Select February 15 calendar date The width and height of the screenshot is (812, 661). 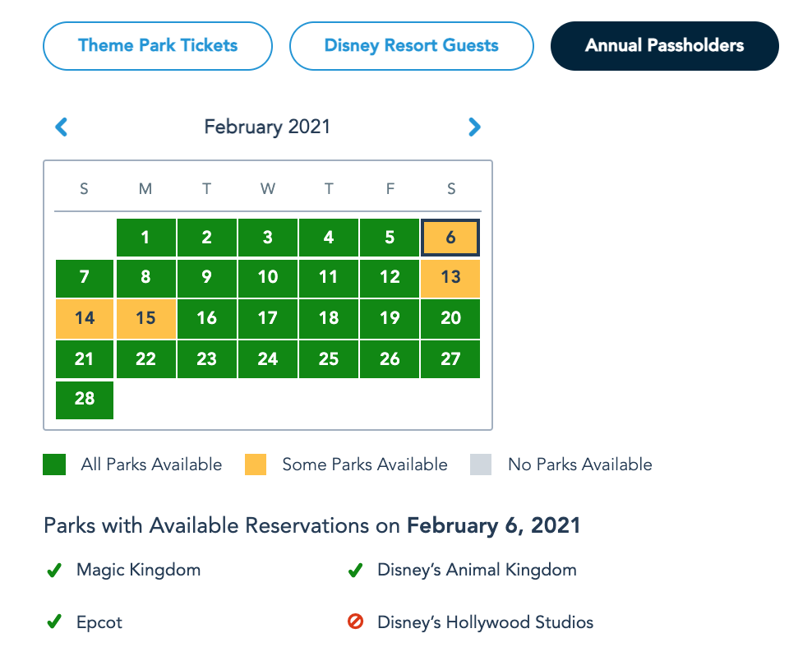(145, 318)
